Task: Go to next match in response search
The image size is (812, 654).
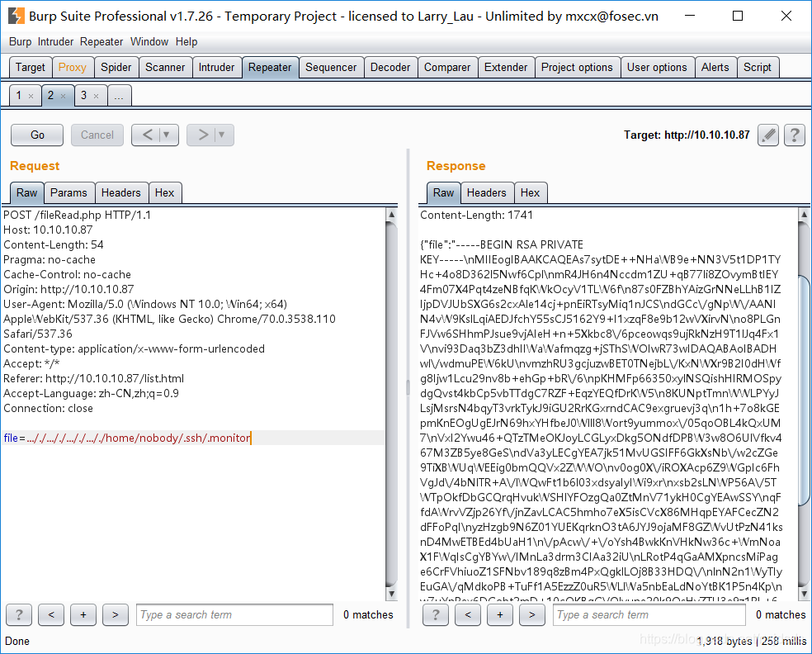Action: (532, 615)
